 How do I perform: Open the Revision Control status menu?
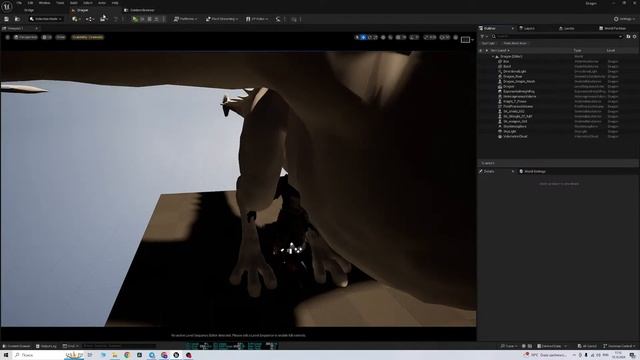pos(619,346)
